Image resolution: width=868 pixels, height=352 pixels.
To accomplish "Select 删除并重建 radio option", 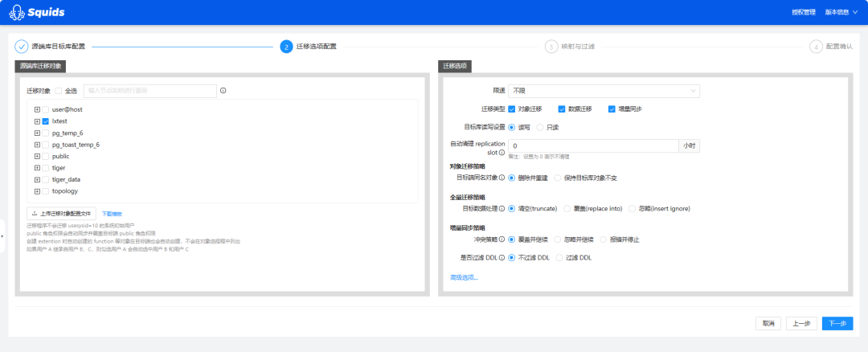I will click(x=511, y=178).
